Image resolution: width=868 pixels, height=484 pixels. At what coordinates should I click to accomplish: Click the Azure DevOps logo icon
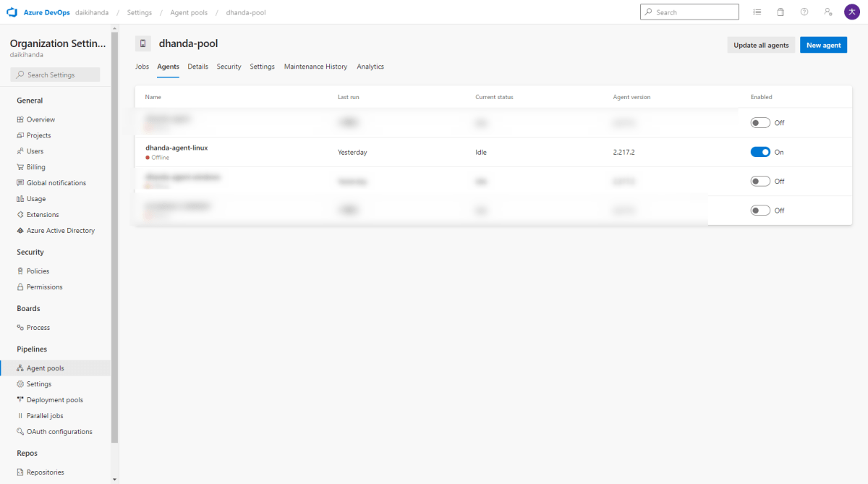click(12, 12)
